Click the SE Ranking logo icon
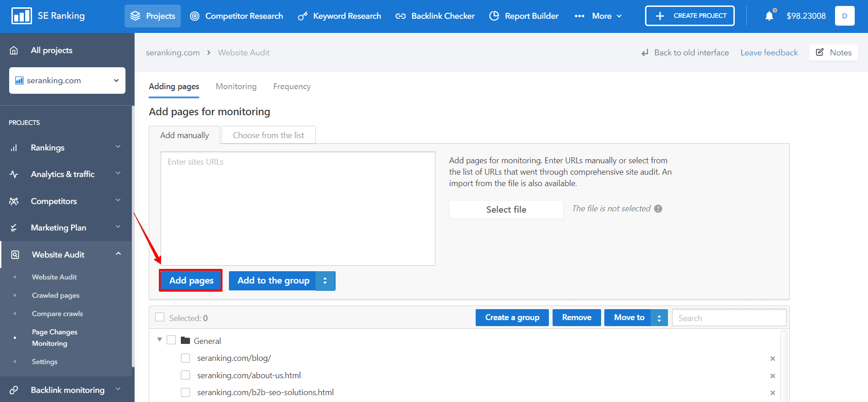This screenshot has height=402, width=868. 22,16
